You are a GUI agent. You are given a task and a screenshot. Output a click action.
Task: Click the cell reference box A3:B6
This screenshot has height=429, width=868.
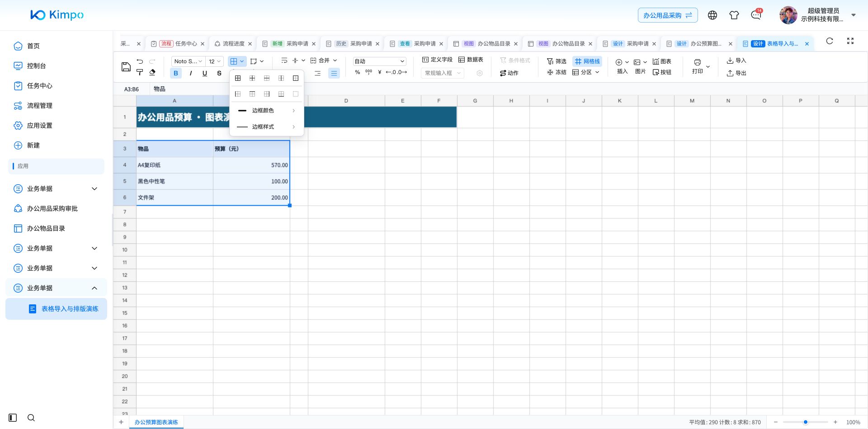[x=132, y=89]
